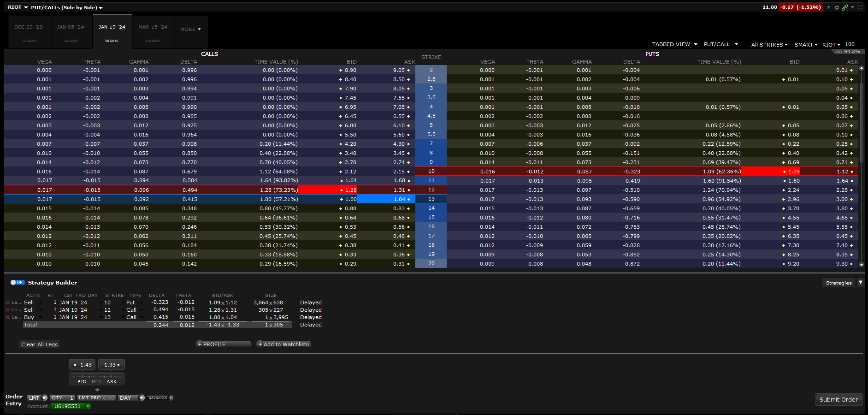Remove the Sell Call 12 leg with its X icon
The image size is (868, 415).
(8, 310)
